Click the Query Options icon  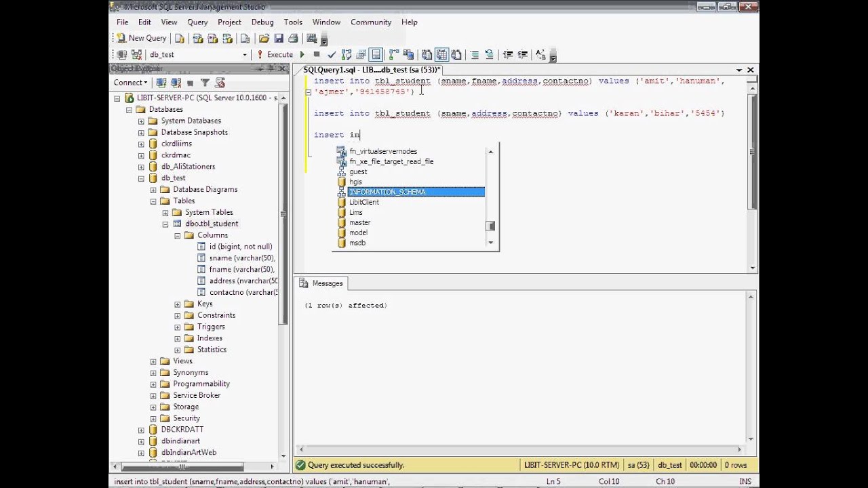click(361, 54)
